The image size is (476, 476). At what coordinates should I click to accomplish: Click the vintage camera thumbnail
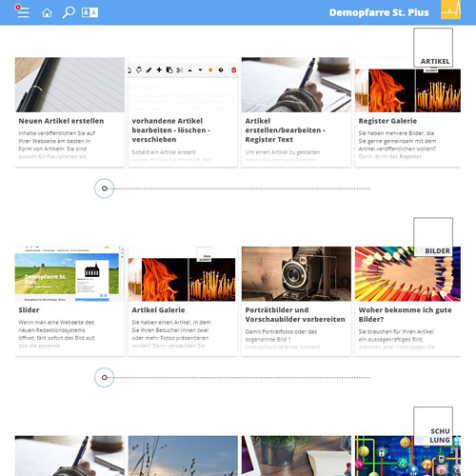pyautogui.click(x=296, y=274)
